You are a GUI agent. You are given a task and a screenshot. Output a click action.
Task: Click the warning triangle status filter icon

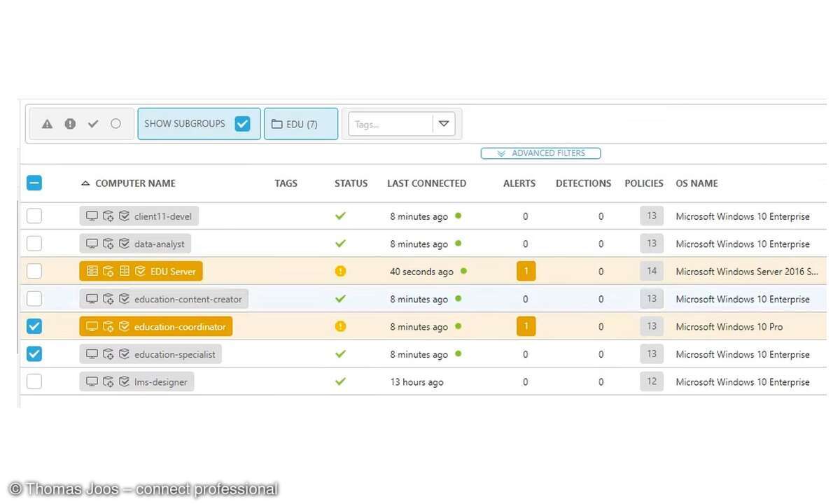click(47, 123)
